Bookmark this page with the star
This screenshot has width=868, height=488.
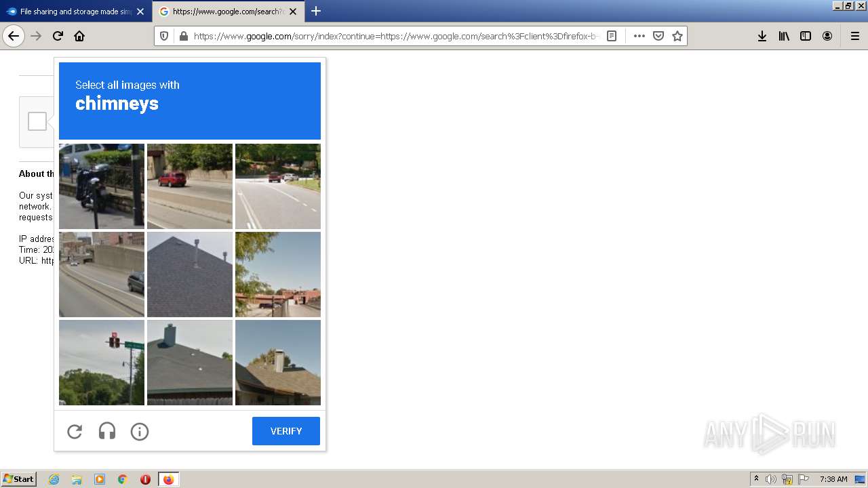click(x=677, y=36)
